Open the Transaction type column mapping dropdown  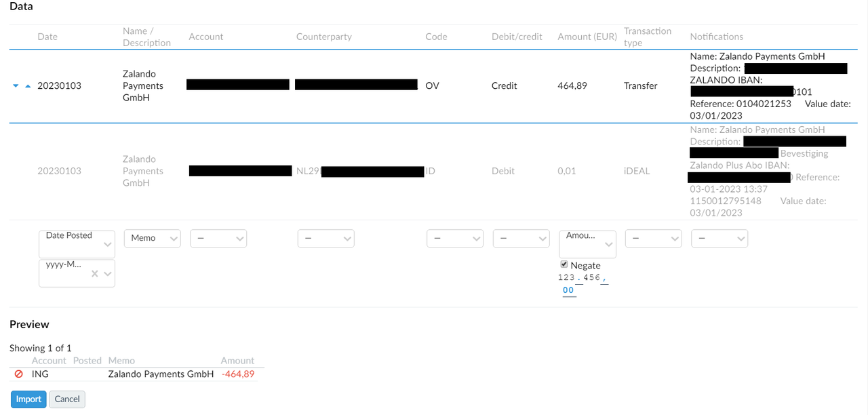coord(653,238)
